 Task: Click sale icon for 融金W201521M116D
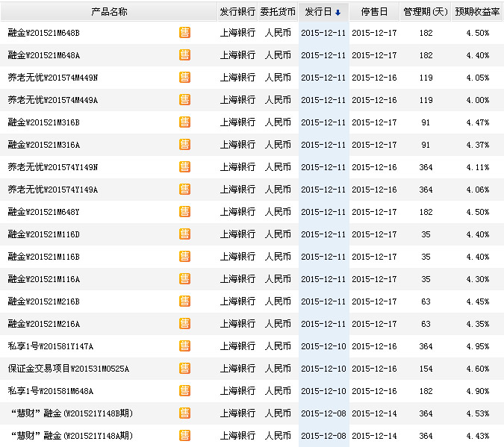(185, 234)
